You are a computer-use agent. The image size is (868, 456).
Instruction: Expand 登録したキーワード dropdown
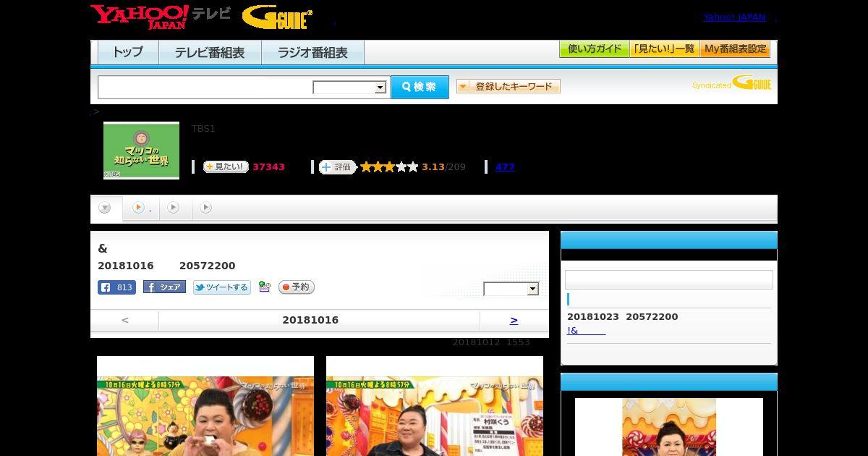coord(509,86)
